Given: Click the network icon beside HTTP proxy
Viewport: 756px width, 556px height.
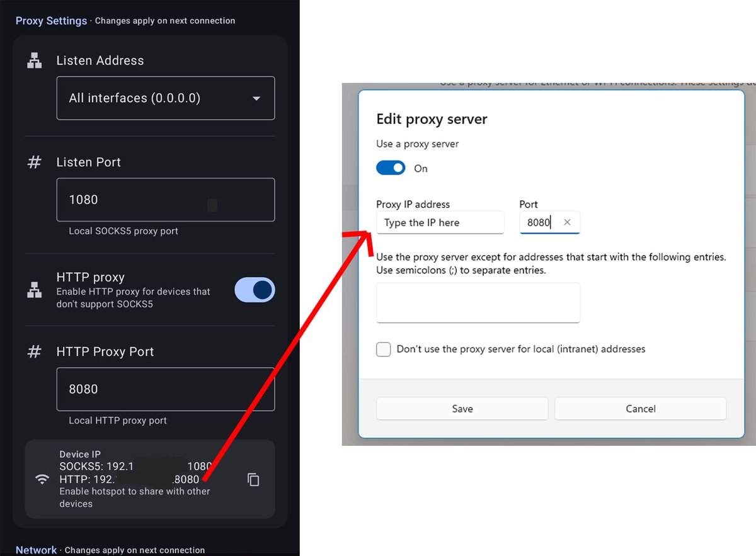Looking at the screenshot, I should click(35, 290).
